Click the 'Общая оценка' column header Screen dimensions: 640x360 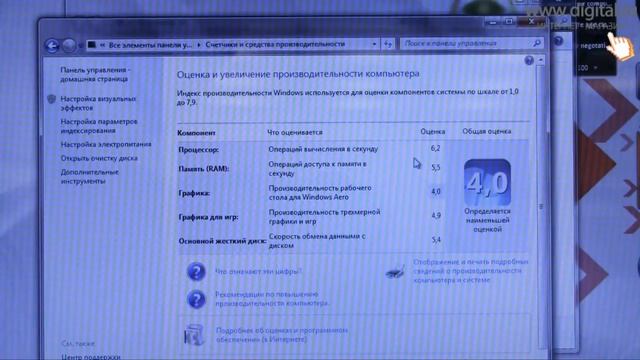point(487,131)
